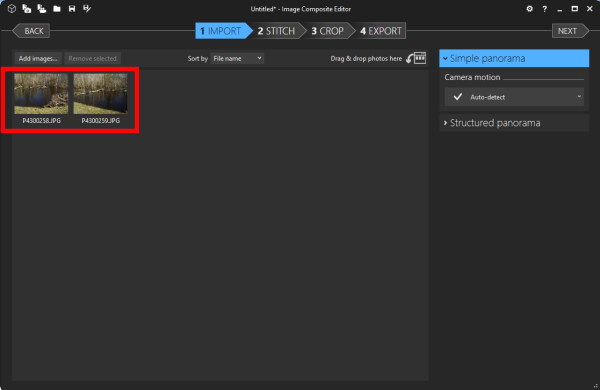Collapse the Simple panorama section

514,58
